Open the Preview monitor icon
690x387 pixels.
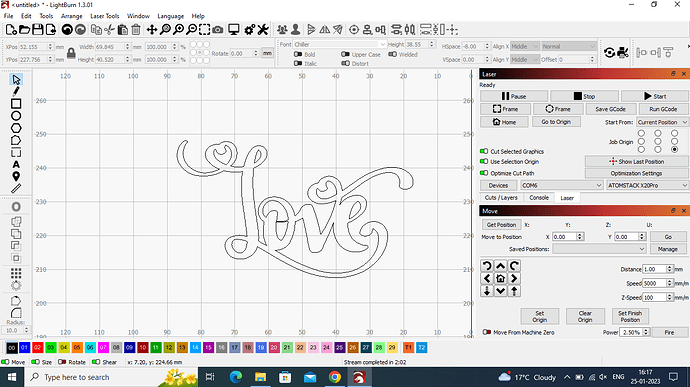(x=234, y=29)
